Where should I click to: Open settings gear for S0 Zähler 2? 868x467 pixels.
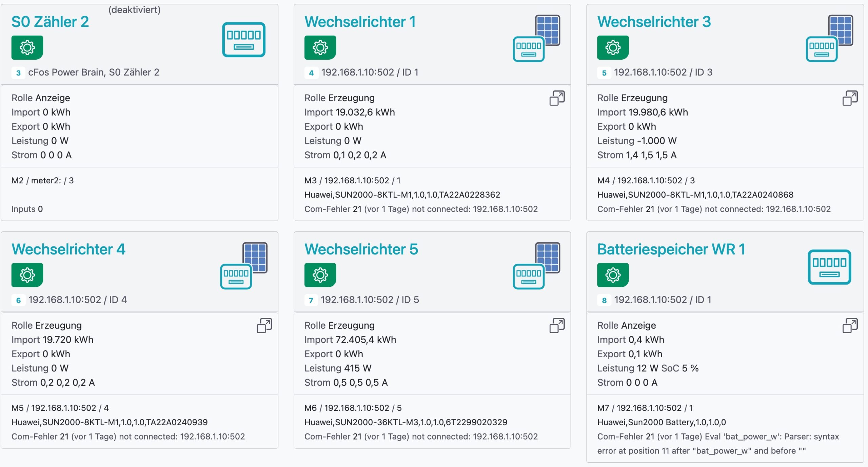pos(27,47)
